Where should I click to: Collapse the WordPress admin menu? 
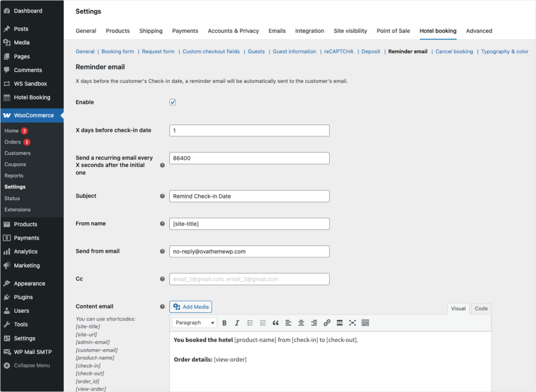point(32,366)
